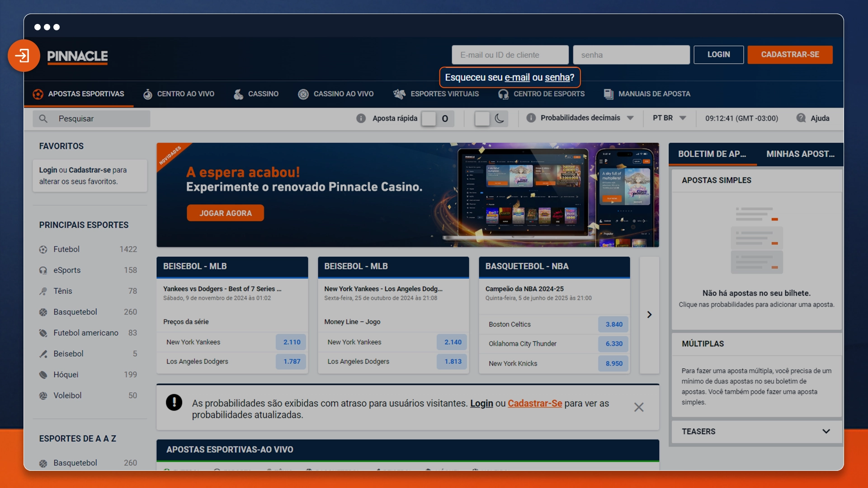The width and height of the screenshot is (868, 488).
Task: Focus the senha password field
Action: (631, 55)
